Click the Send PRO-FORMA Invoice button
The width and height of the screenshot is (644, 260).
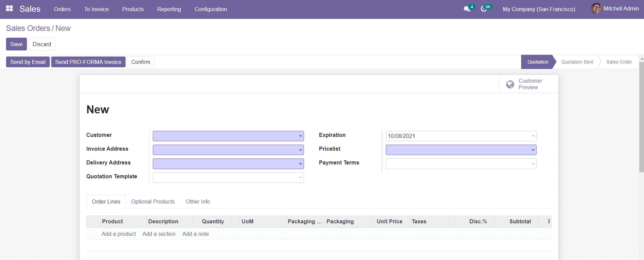tap(88, 62)
